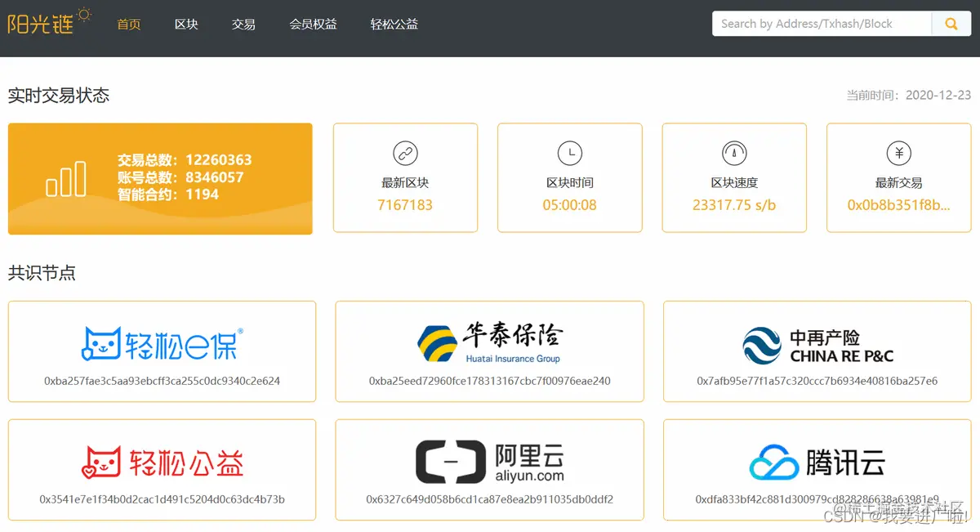This screenshot has height=532, width=980.
Task: Click the 最新交易 label
Action: pyautogui.click(x=899, y=183)
